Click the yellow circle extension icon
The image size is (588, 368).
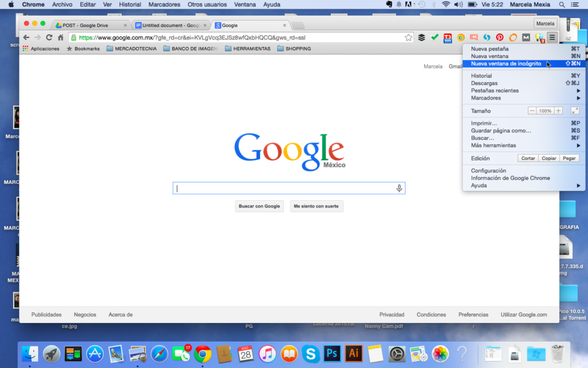461,37
